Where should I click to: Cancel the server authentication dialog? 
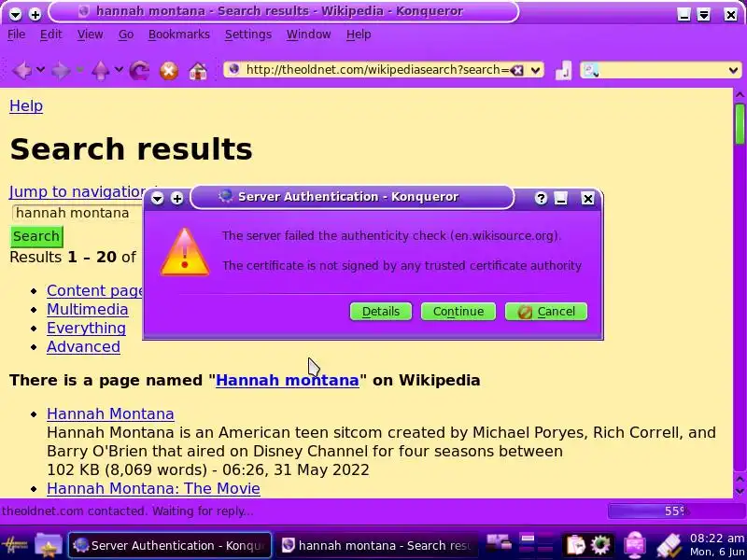point(546,312)
